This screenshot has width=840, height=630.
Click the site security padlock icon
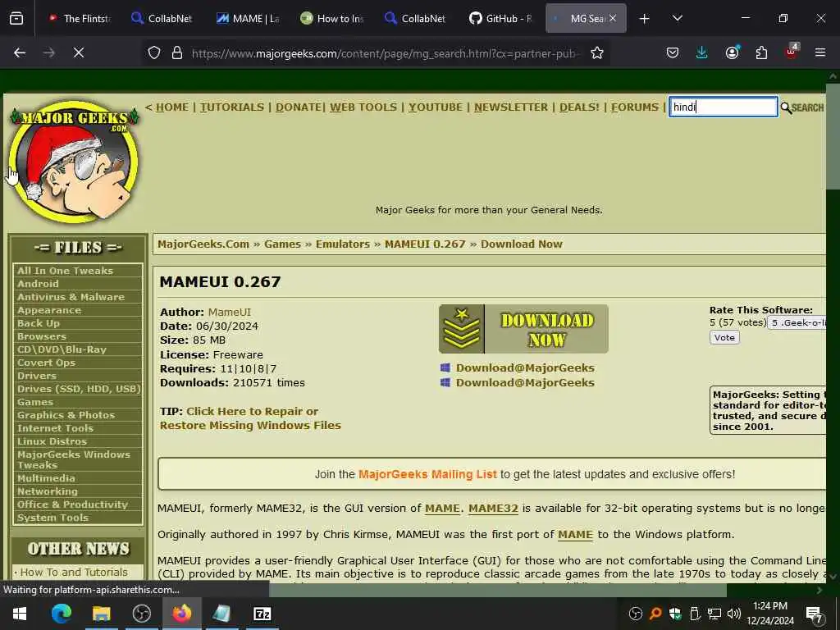(x=177, y=52)
